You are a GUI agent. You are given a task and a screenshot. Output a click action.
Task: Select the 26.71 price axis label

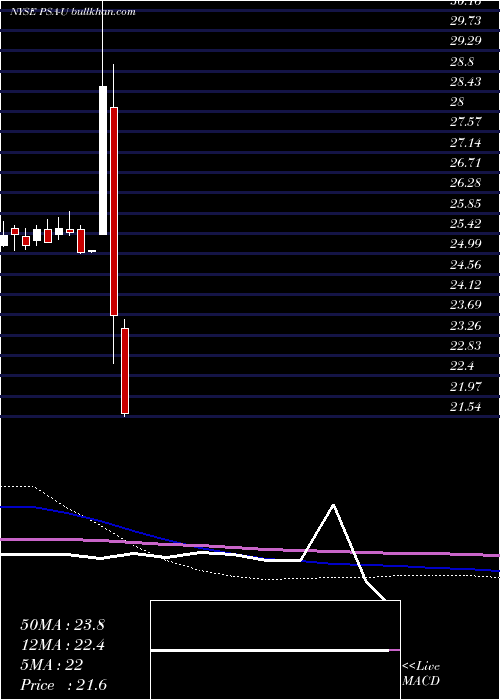[465, 162]
